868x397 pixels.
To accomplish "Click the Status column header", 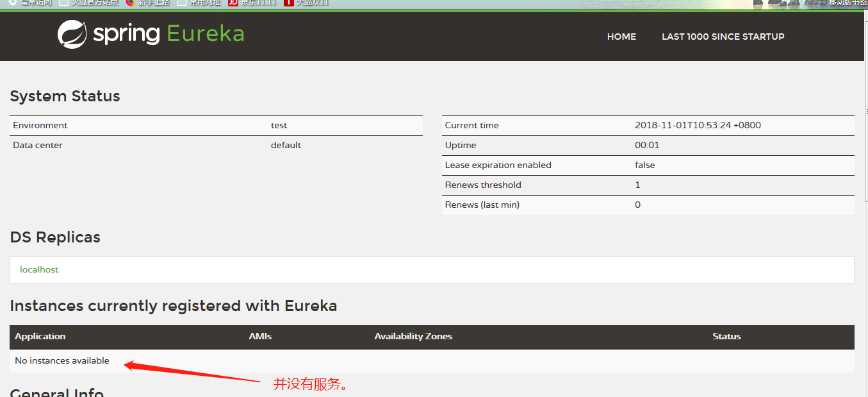I will click(726, 336).
